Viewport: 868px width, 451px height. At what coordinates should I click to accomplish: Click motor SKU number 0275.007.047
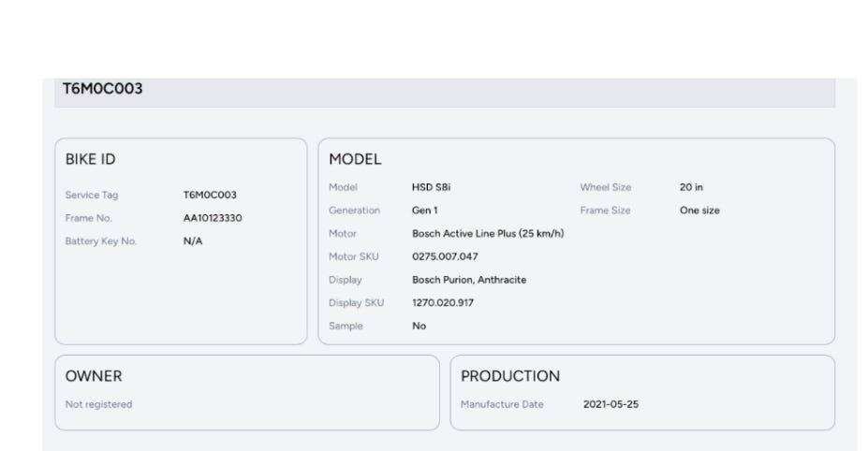445,256
